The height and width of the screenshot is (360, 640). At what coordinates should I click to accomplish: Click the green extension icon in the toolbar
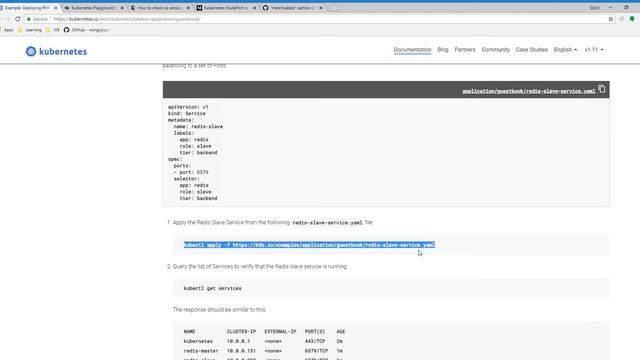pos(632,19)
